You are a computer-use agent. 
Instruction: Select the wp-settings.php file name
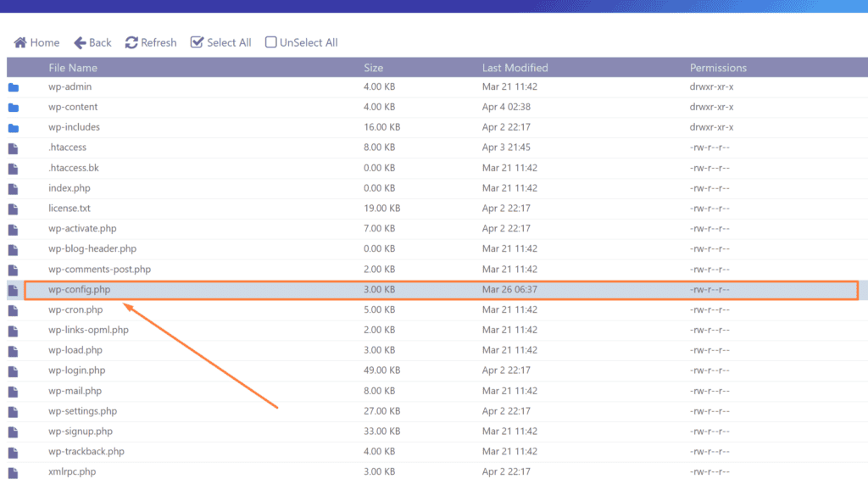pyautogui.click(x=82, y=411)
